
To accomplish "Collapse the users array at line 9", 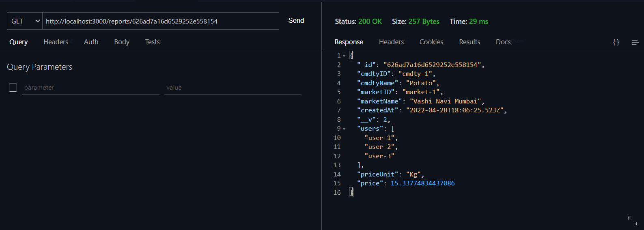I will (x=344, y=129).
